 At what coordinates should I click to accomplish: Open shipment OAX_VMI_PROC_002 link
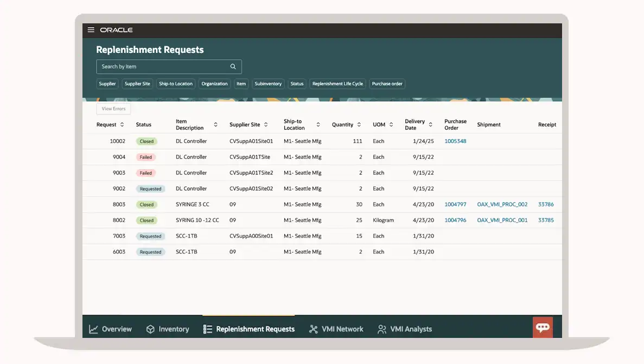click(x=502, y=205)
